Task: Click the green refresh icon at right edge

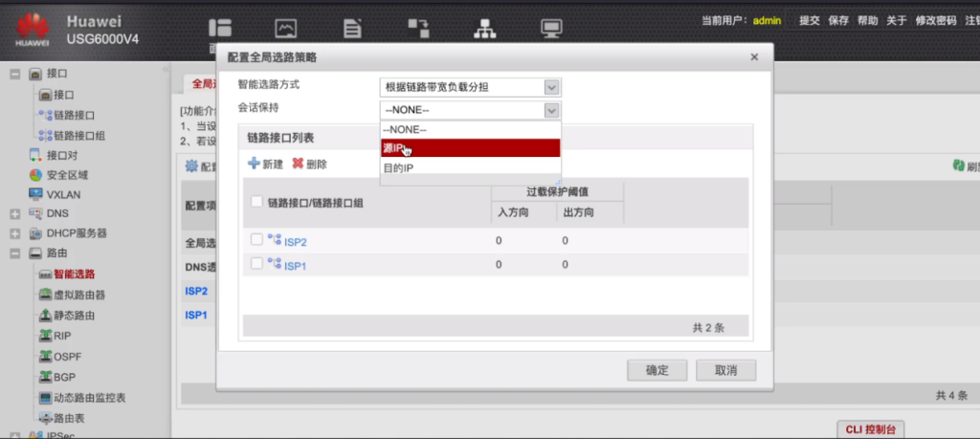Action: [958, 166]
